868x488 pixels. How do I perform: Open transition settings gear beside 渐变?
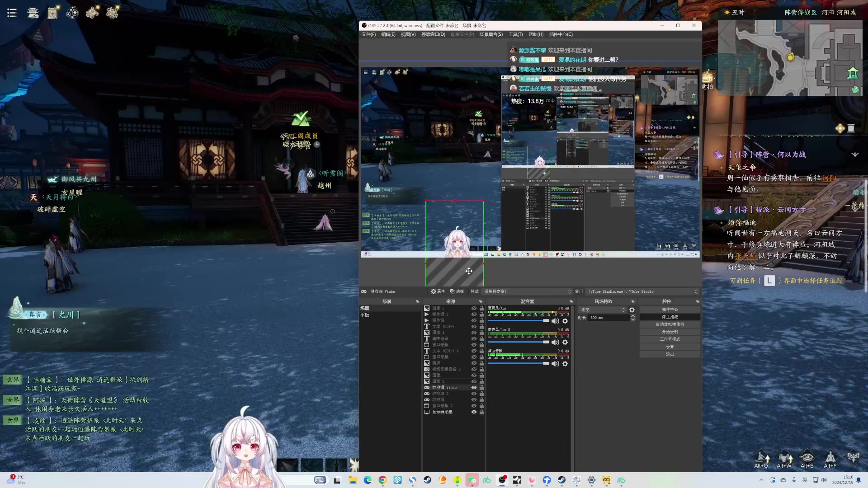632,310
